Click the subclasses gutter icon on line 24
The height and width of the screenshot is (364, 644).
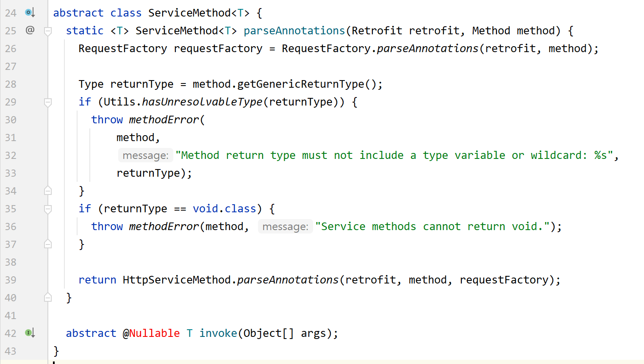30,13
